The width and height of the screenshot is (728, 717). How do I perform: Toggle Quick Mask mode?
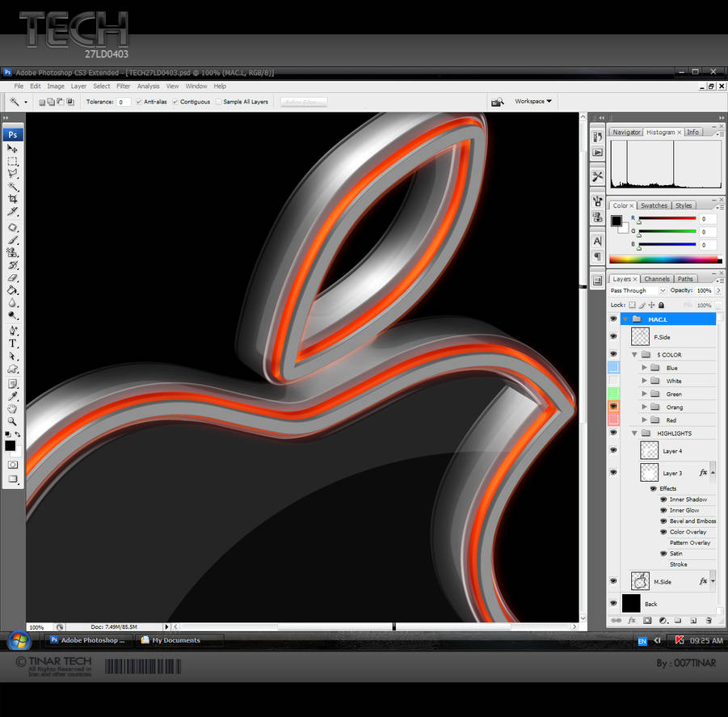(13, 465)
